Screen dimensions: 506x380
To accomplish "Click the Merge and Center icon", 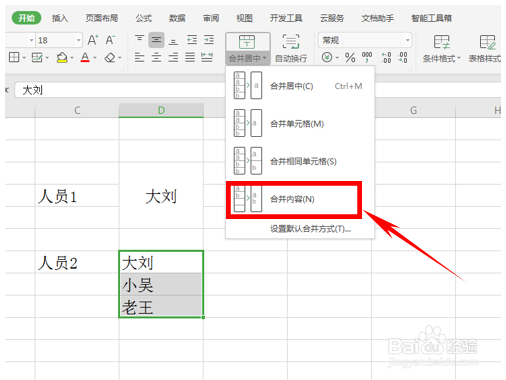I will pyautogui.click(x=247, y=42).
